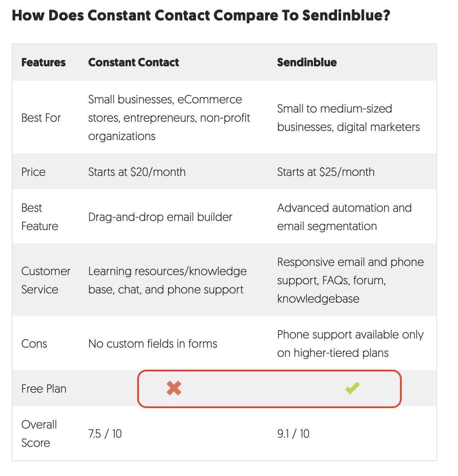Click the Price row label
Viewport: 458px width, 476px height.
click(33, 172)
